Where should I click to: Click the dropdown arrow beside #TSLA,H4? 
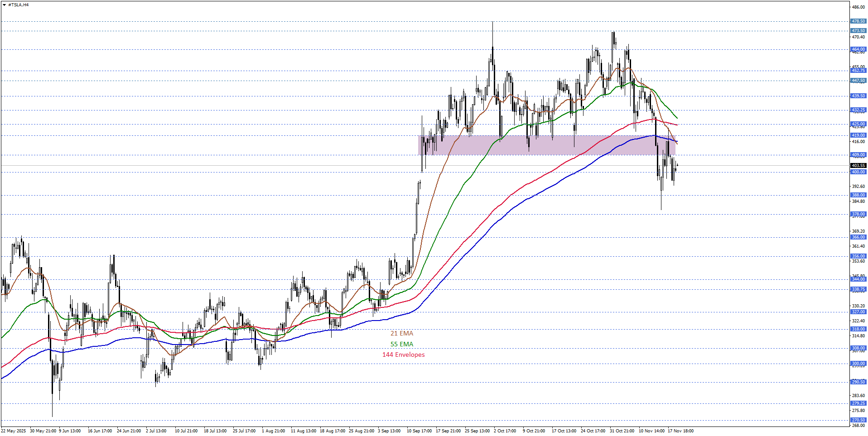click(4, 5)
